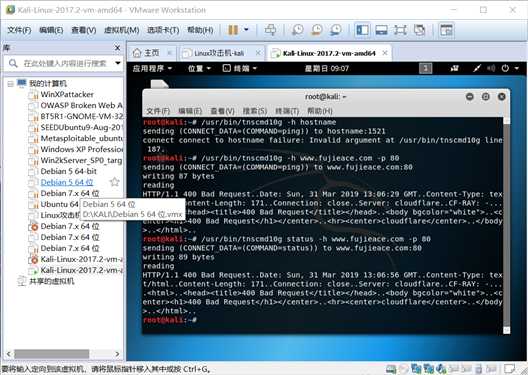Open terminal window 查看(V) menu
Image resolution: width=528 pixels, height=375 pixels.
[x=222, y=111]
